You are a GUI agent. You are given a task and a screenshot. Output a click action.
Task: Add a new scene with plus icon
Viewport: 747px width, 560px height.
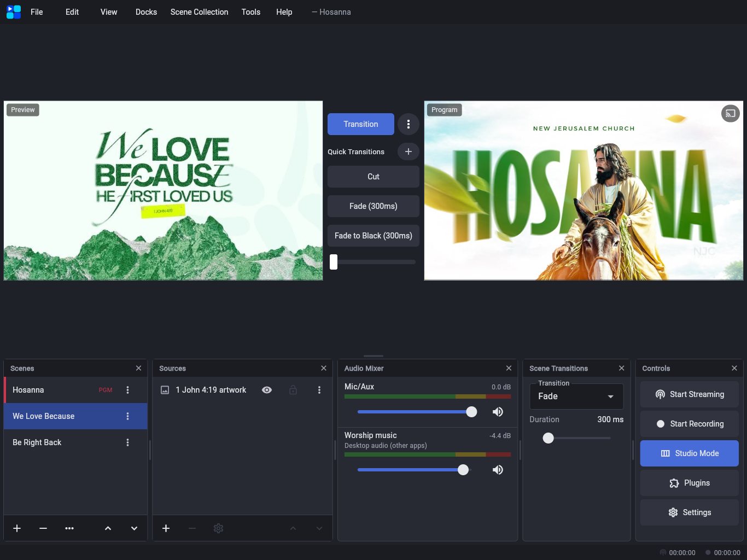point(17,528)
